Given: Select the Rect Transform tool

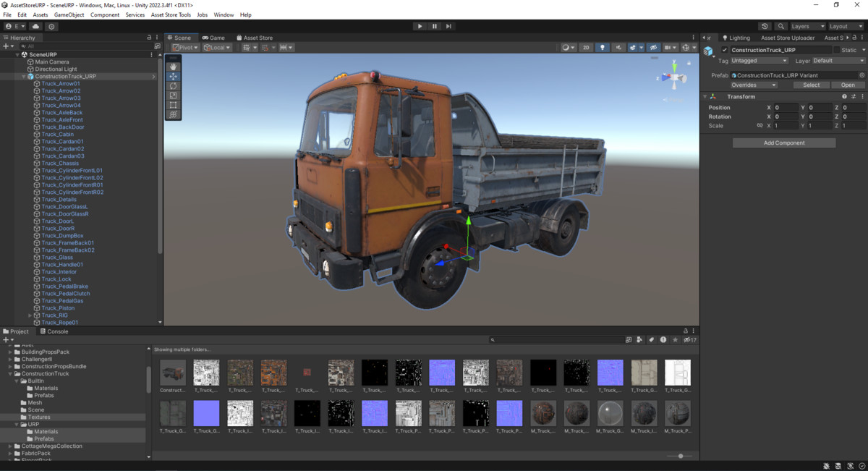Looking at the screenshot, I should pyautogui.click(x=173, y=104).
